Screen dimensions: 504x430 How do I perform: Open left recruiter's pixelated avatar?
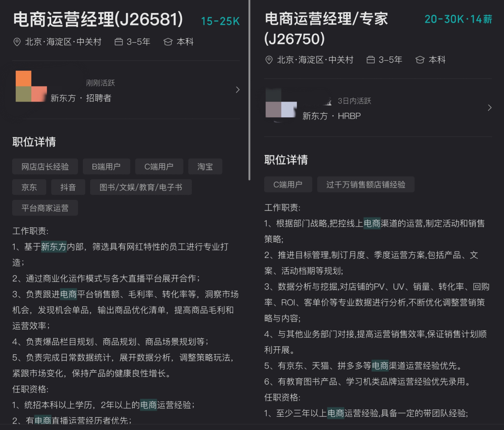[x=31, y=86]
